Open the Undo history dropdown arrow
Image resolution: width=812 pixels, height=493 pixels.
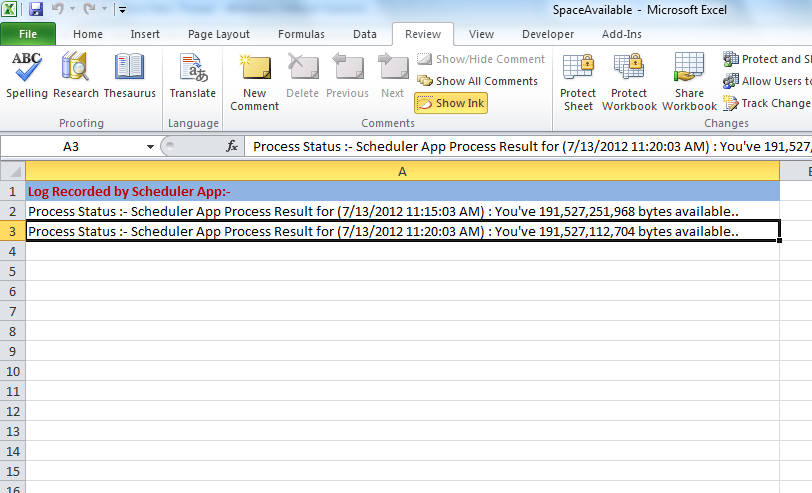pyautogui.click(x=75, y=10)
